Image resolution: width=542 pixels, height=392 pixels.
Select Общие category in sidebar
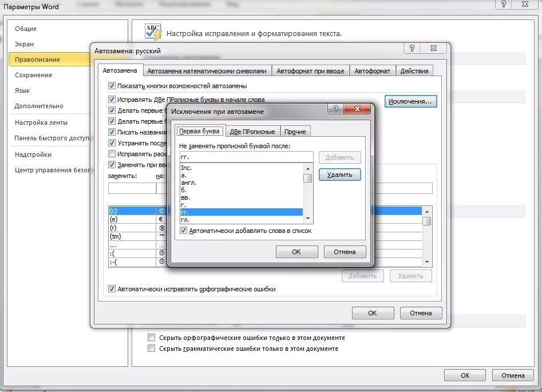(26, 29)
